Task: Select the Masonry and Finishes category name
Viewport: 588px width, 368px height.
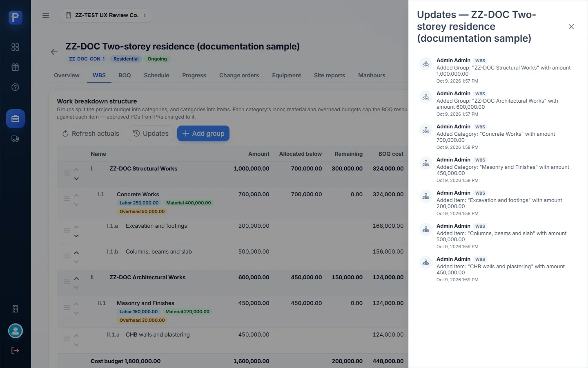Action: [145, 303]
